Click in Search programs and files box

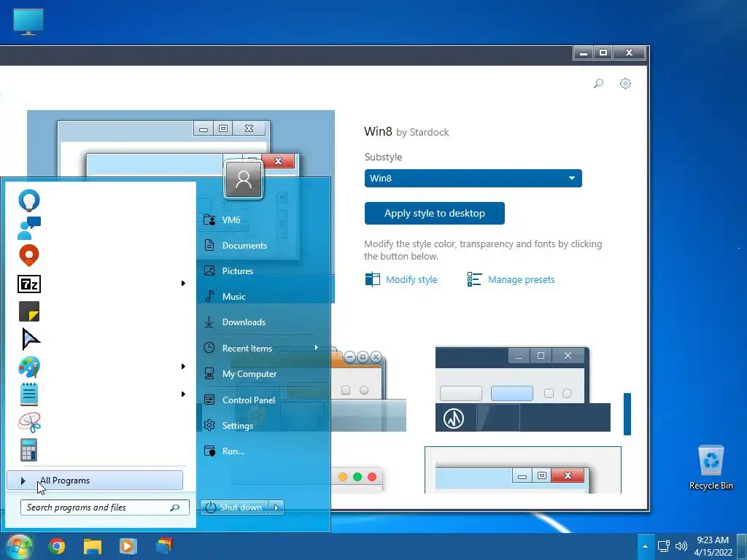coord(105,507)
